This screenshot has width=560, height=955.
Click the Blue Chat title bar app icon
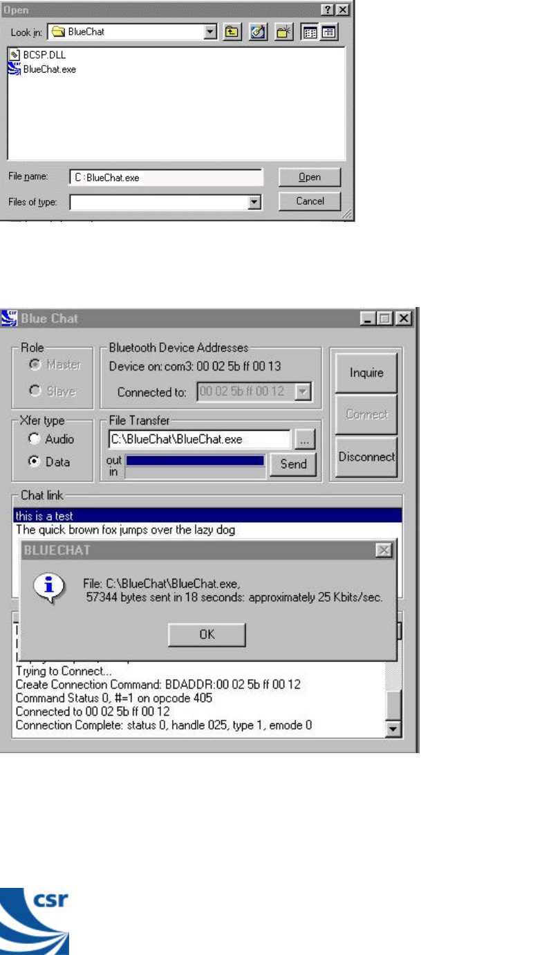[10, 319]
